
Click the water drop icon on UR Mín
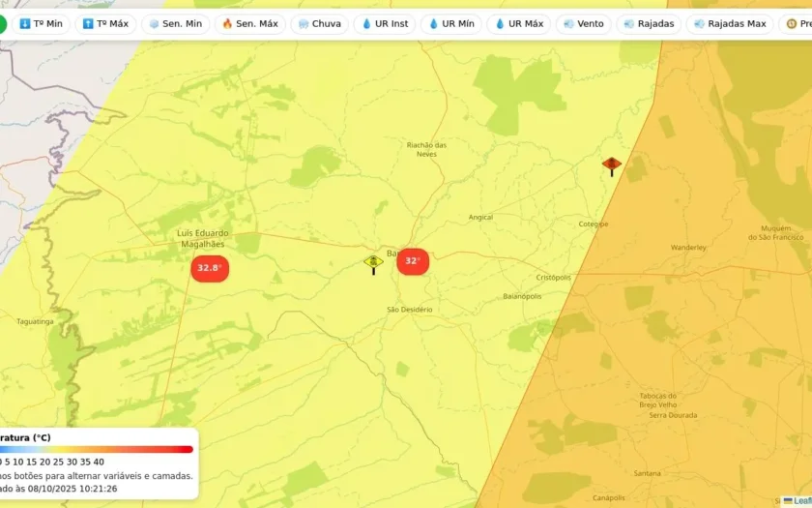coord(433,24)
